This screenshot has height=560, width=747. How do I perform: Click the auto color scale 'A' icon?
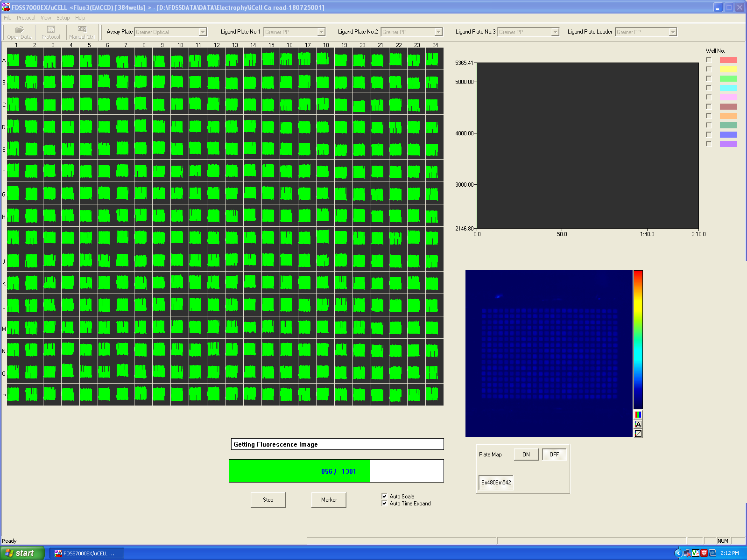click(x=638, y=424)
